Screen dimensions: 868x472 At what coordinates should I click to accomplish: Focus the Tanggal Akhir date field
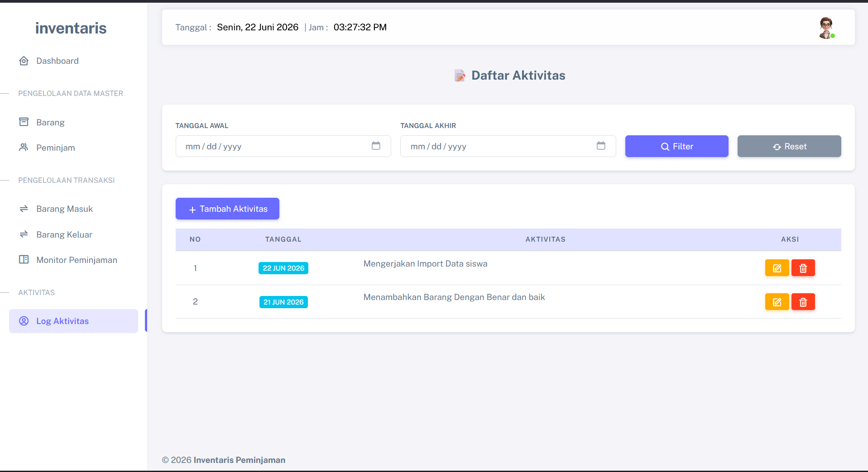coord(508,146)
